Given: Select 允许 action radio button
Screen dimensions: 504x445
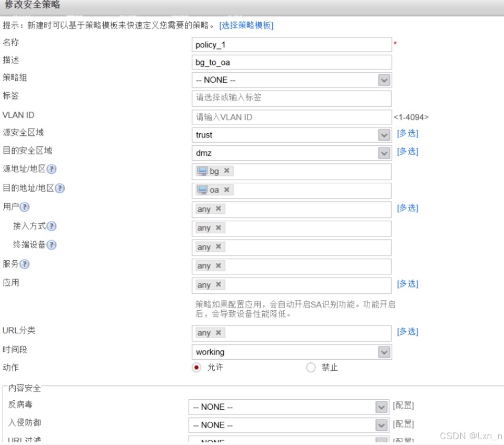Looking at the screenshot, I should [x=196, y=367].
